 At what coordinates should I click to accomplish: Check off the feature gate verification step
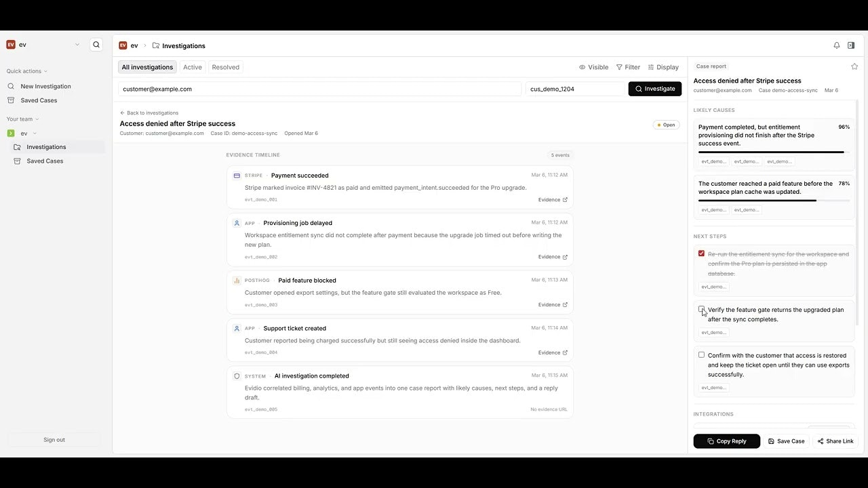[701, 309]
